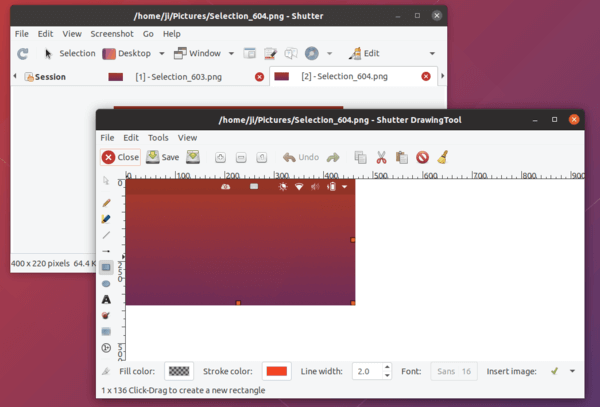Select the text tool marked A

pyautogui.click(x=106, y=300)
